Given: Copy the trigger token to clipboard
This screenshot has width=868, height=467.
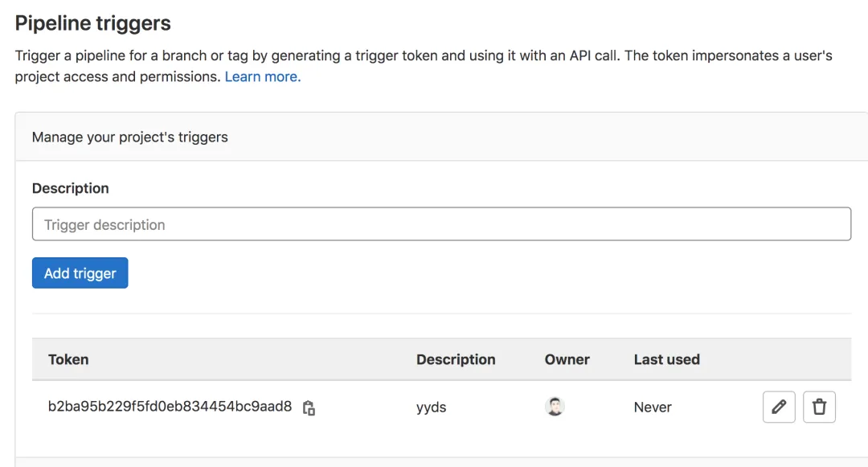Looking at the screenshot, I should (309, 408).
